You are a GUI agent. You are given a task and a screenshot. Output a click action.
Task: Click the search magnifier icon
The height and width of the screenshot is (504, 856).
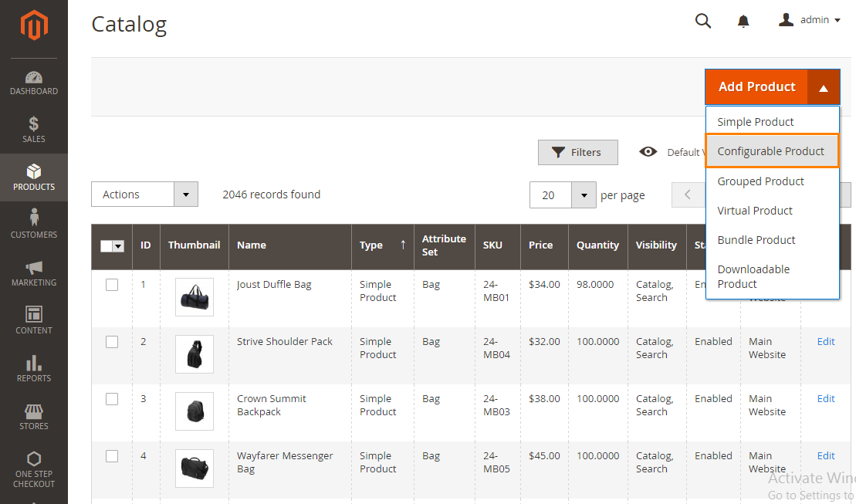point(703,21)
